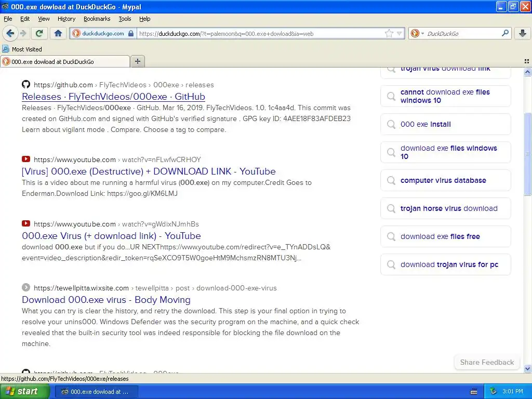Open the Windows Start button
This screenshot has height=399, width=532.
(x=24, y=391)
